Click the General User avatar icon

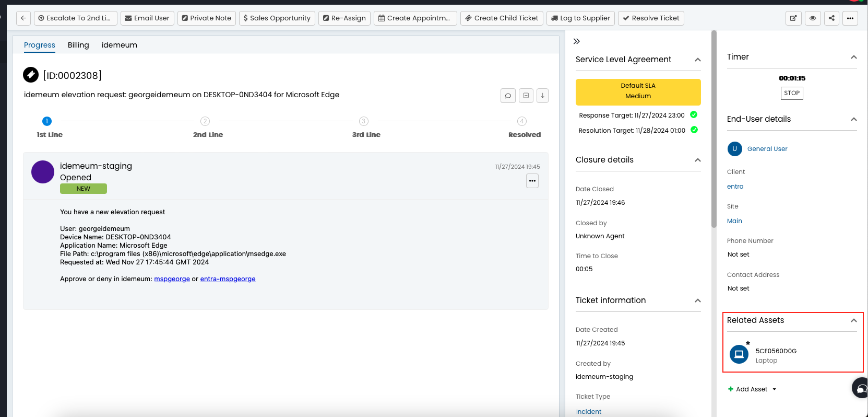[x=735, y=149]
